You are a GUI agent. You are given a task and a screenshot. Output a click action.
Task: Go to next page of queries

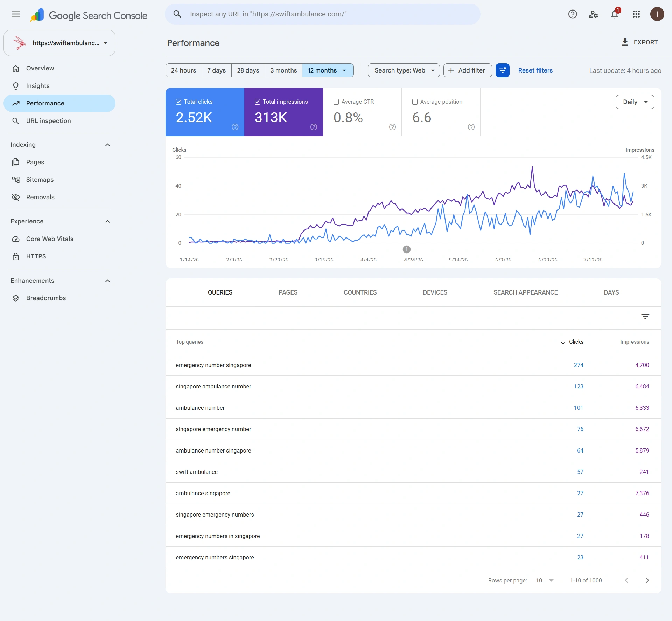[x=647, y=580]
